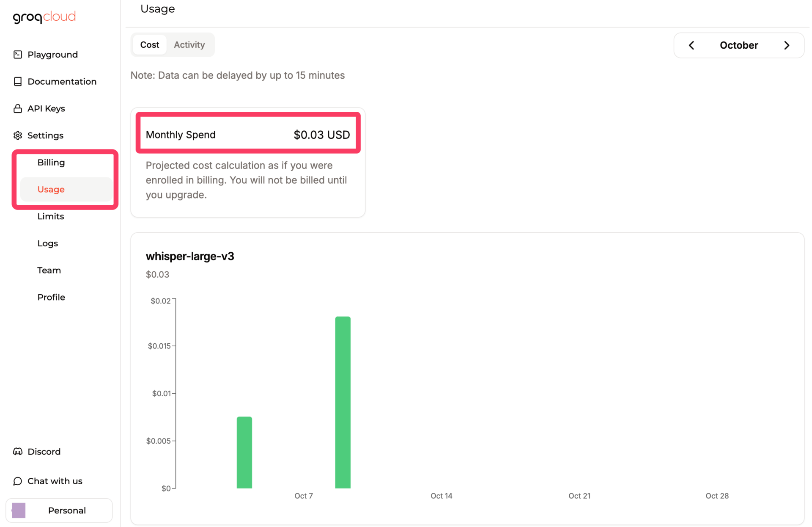Click the groqcloud logo

(44, 17)
